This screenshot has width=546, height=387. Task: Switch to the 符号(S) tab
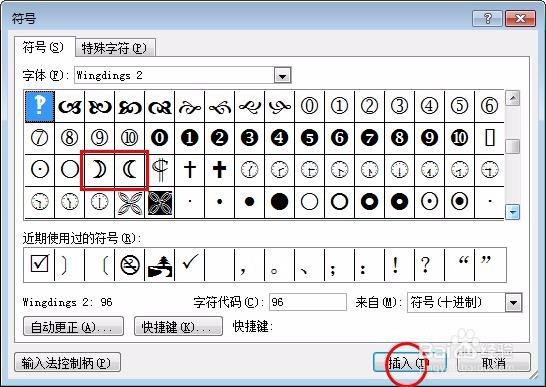point(44,47)
